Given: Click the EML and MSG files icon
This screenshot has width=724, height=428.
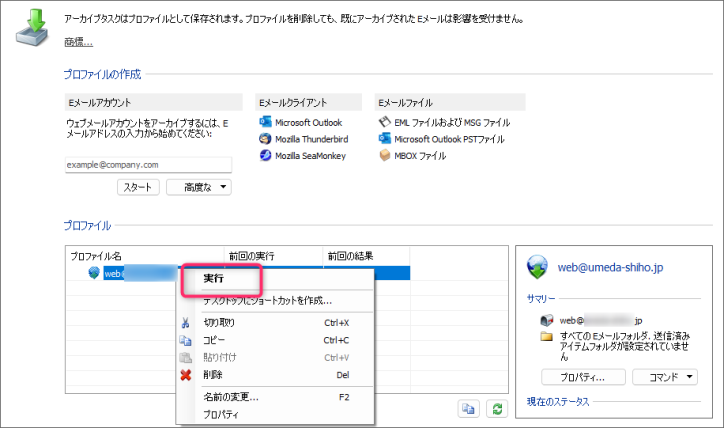Looking at the screenshot, I should tap(385, 122).
